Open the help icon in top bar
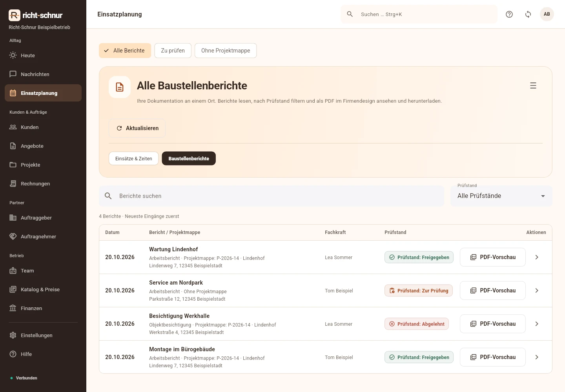The width and height of the screenshot is (565, 392). click(509, 14)
